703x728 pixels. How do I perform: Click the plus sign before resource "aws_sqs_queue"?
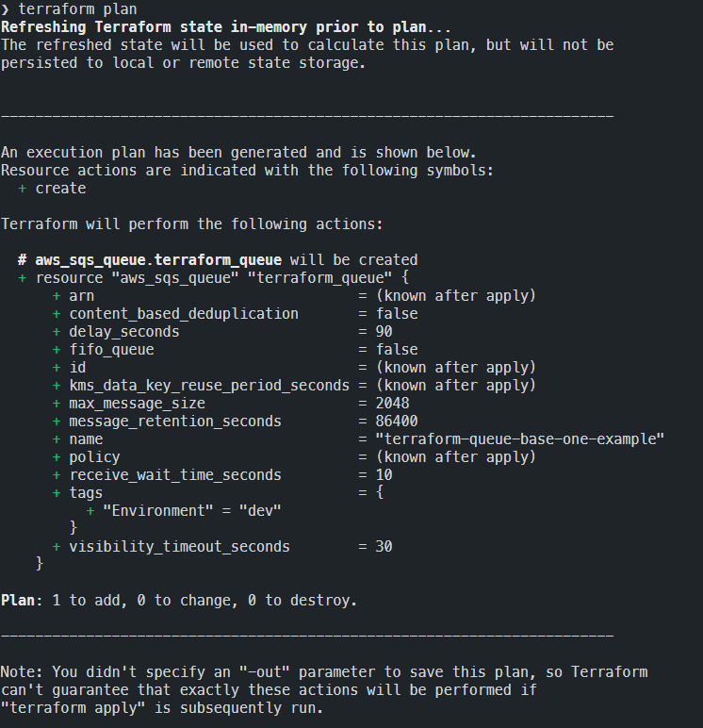(23, 278)
